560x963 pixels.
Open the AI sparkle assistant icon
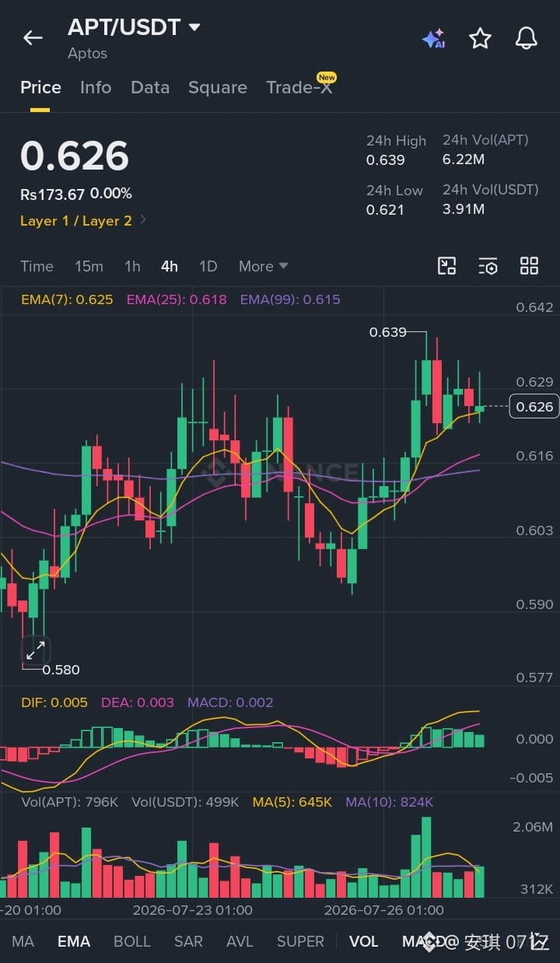[433, 38]
